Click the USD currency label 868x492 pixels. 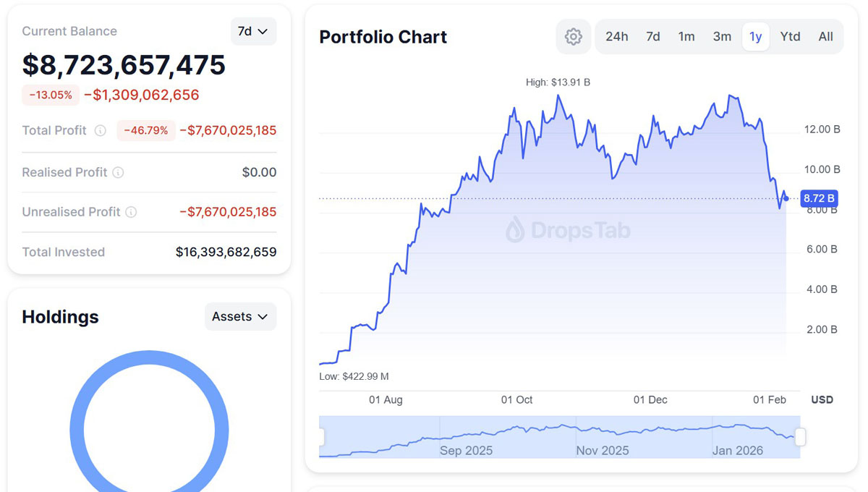[x=822, y=399]
